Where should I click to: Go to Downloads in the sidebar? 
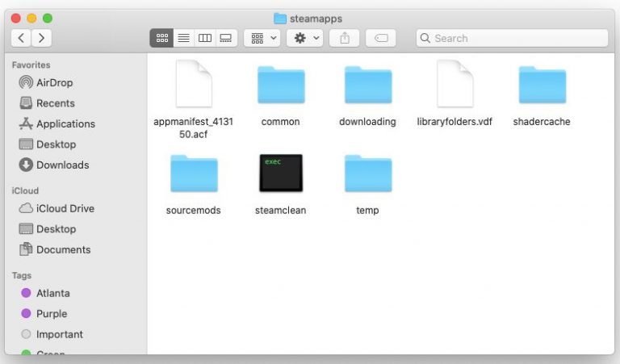coord(62,165)
